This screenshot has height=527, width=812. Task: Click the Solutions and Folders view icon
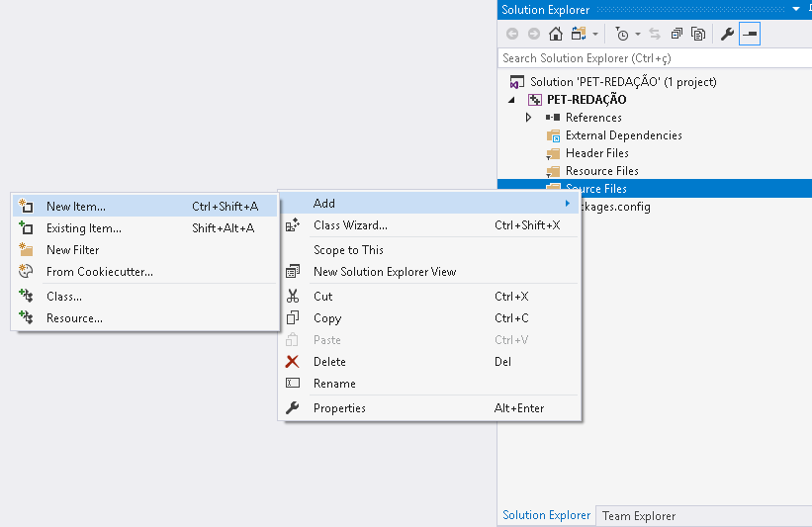[579, 34]
